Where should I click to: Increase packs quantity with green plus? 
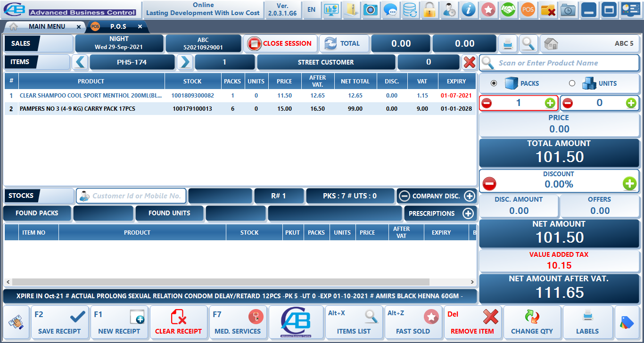coord(550,103)
